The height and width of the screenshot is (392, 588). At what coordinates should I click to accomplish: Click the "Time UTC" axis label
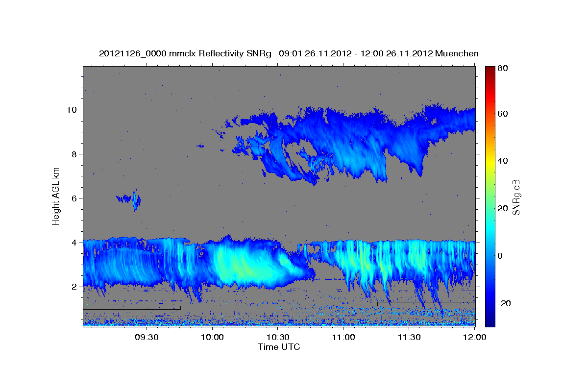click(279, 347)
